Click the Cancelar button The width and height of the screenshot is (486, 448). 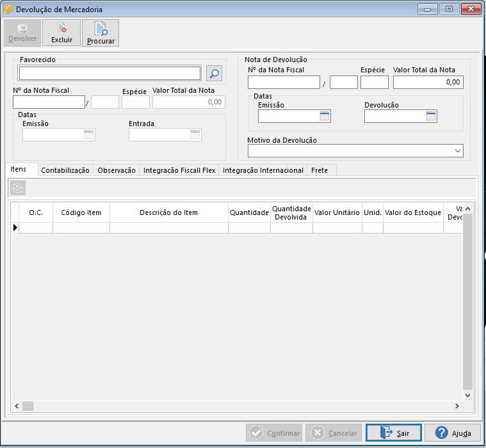[334, 433]
